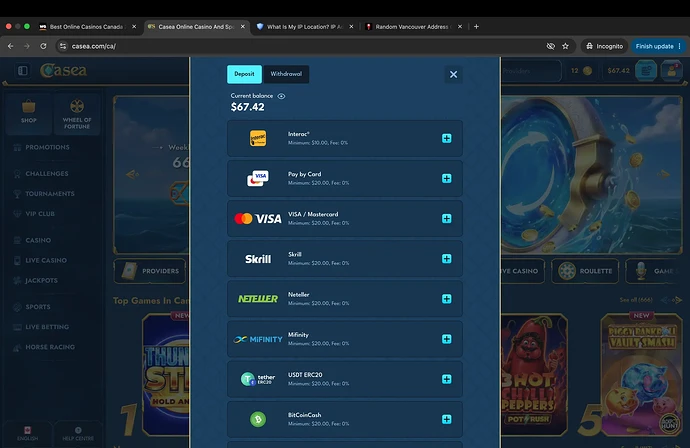The height and width of the screenshot is (448, 690).
Task: Expand the Mifinity payment option
Action: click(446, 339)
